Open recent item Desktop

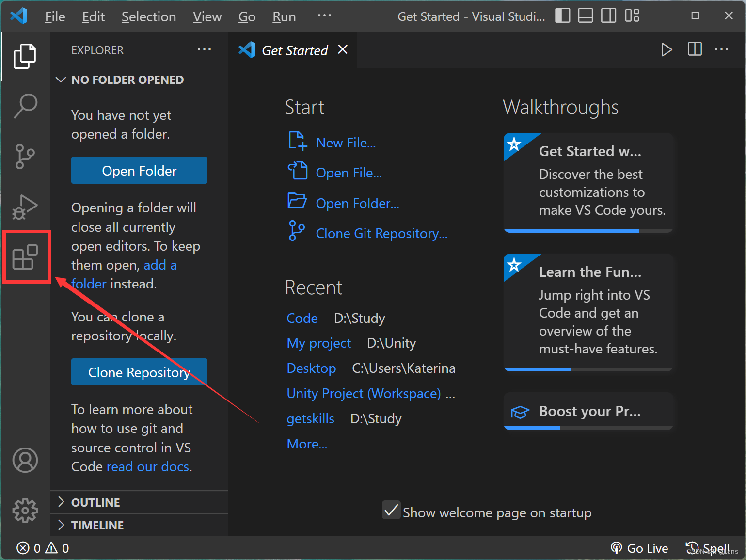pyautogui.click(x=311, y=368)
